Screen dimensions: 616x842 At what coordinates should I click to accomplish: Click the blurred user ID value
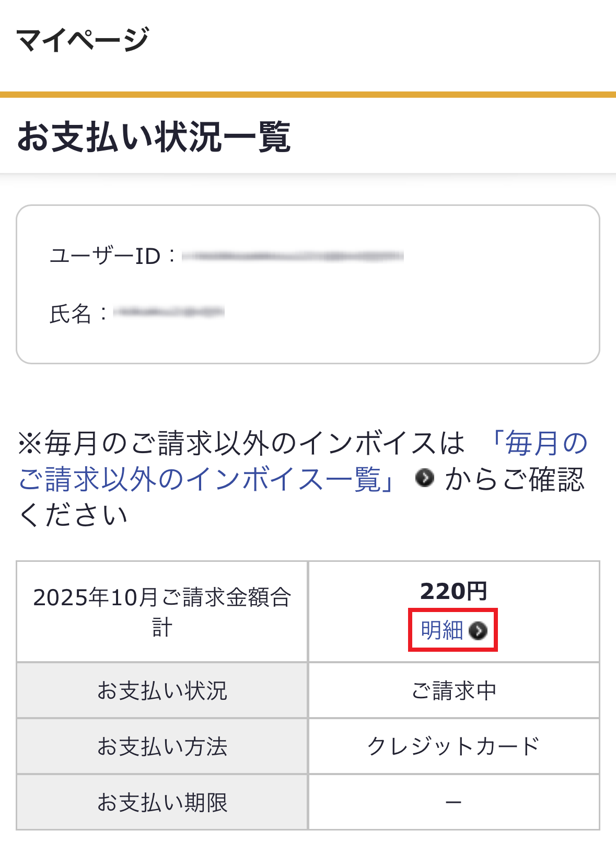[x=293, y=256]
